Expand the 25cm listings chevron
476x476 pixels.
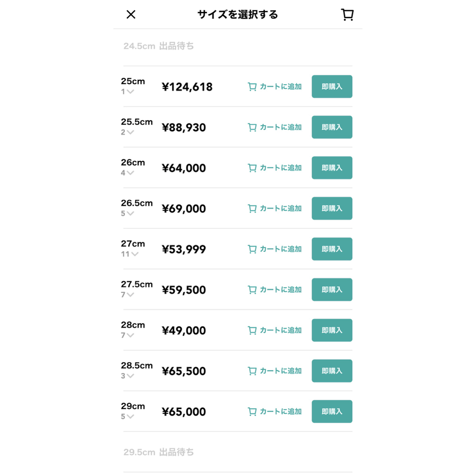click(x=130, y=92)
